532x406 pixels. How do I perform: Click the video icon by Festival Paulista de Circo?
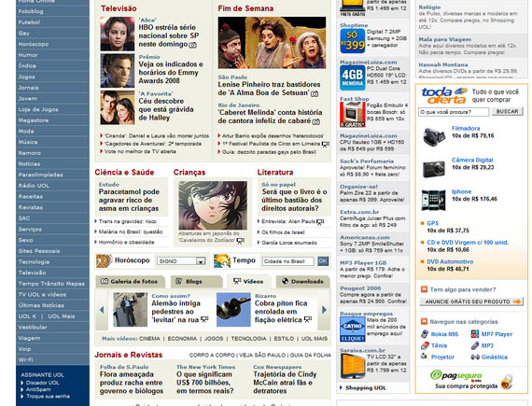tap(326, 144)
